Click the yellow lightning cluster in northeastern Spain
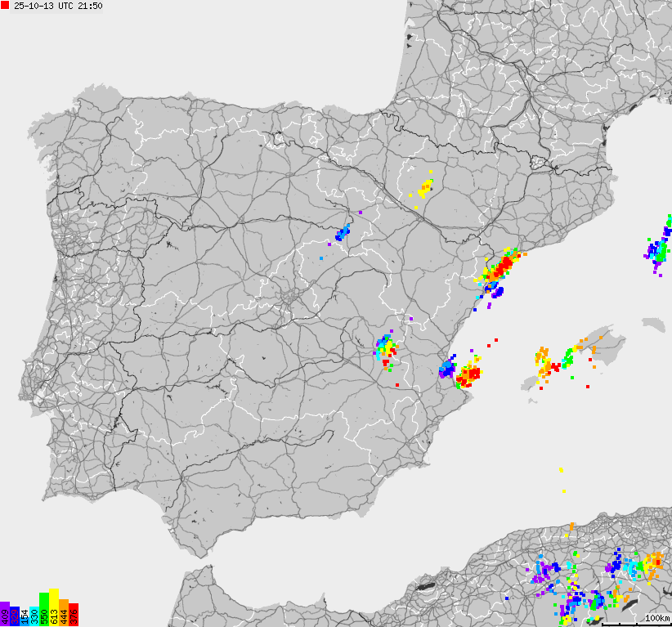 pyautogui.click(x=425, y=190)
